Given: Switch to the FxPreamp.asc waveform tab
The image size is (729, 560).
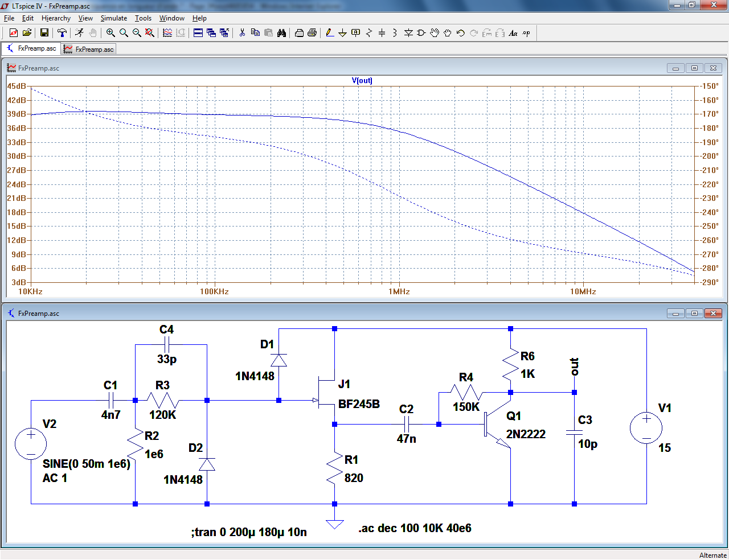Looking at the screenshot, I should pyautogui.click(x=89, y=50).
